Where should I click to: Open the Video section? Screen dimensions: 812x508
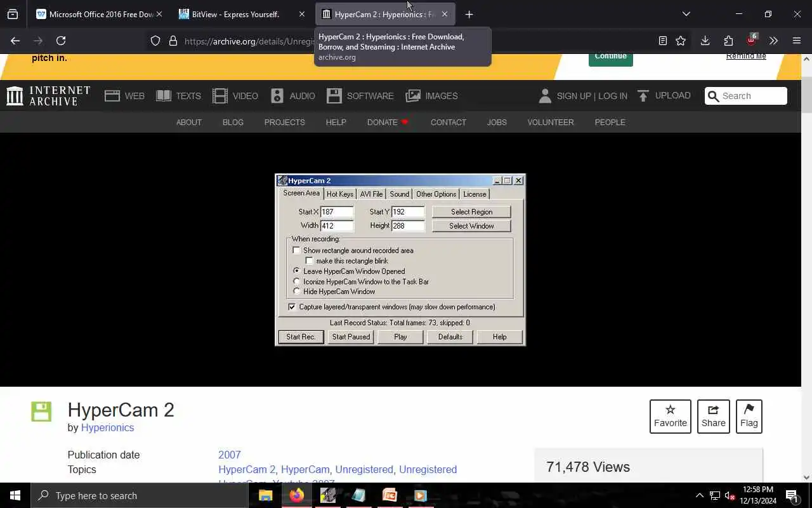(235, 96)
